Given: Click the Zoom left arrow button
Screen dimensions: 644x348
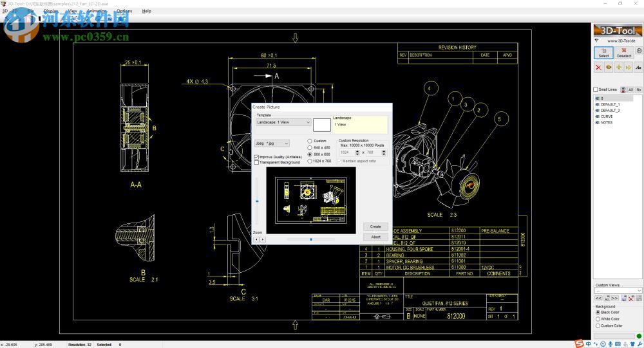Looking at the screenshot, I should click(x=257, y=239).
